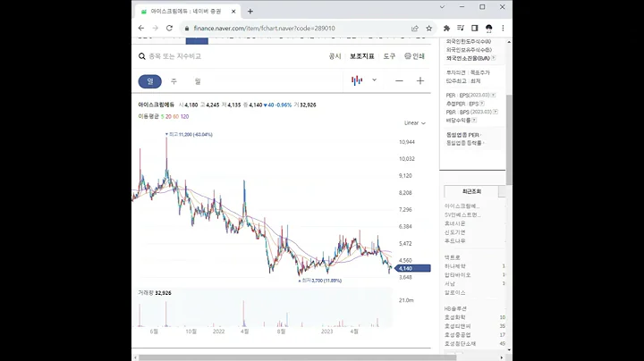Toggle the 20-day moving average

(168, 116)
